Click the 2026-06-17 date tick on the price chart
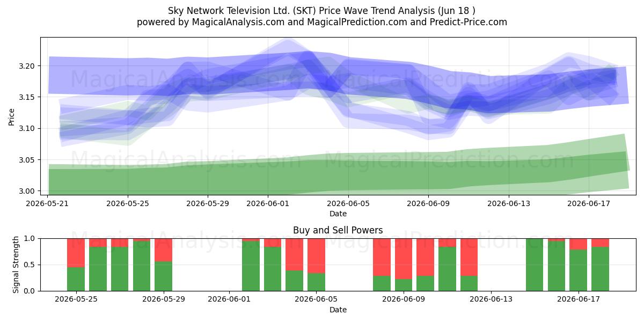 click(x=588, y=203)
